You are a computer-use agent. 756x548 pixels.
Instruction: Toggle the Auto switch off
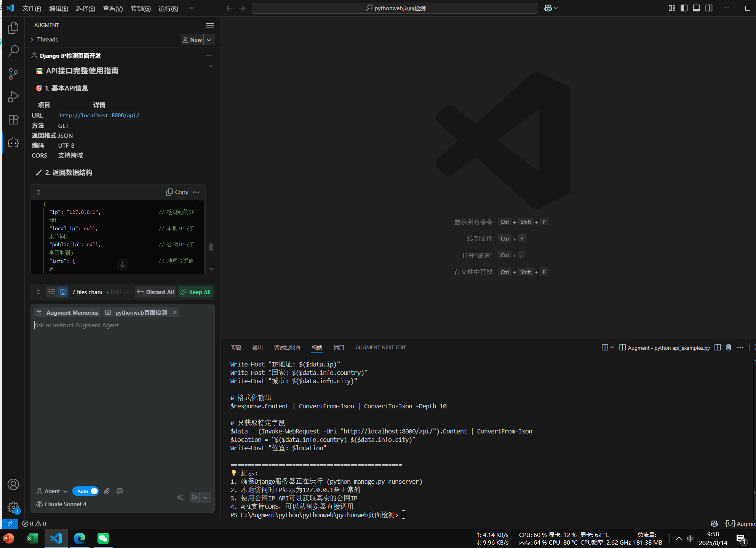coord(86,491)
